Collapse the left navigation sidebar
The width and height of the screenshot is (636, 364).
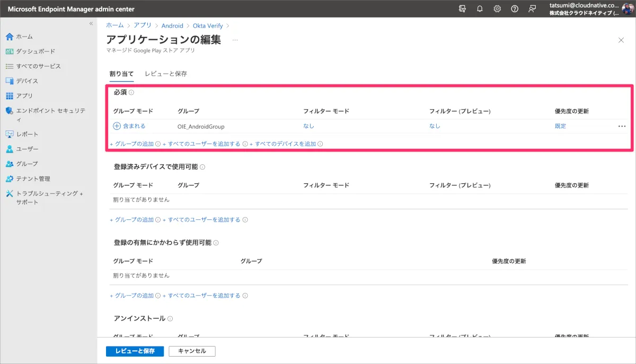coord(91,24)
